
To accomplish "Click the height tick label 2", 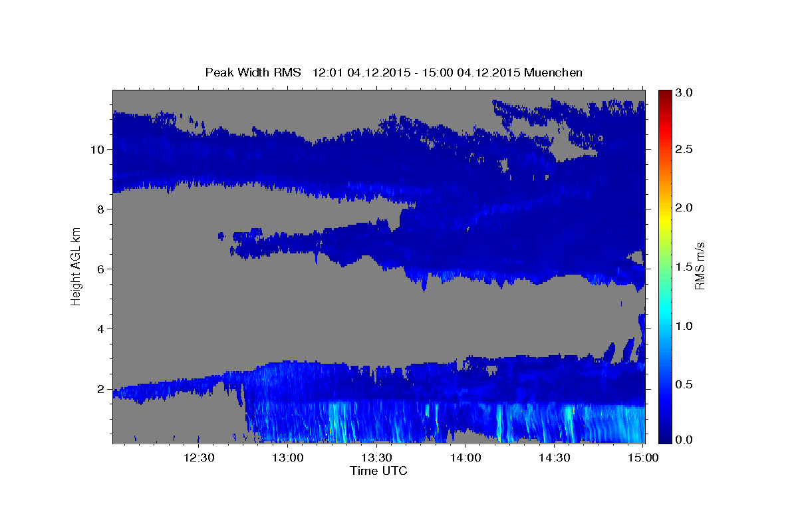I will pyautogui.click(x=100, y=389).
